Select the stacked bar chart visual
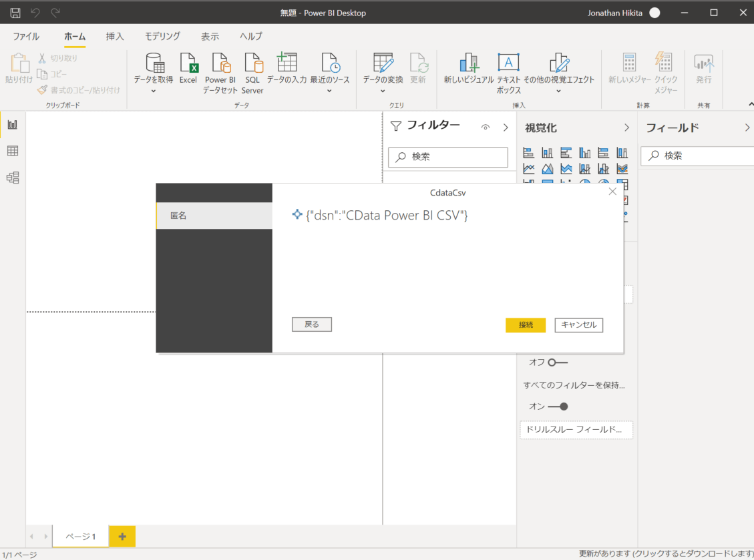Viewport: 754px width, 560px height. click(x=528, y=153)
